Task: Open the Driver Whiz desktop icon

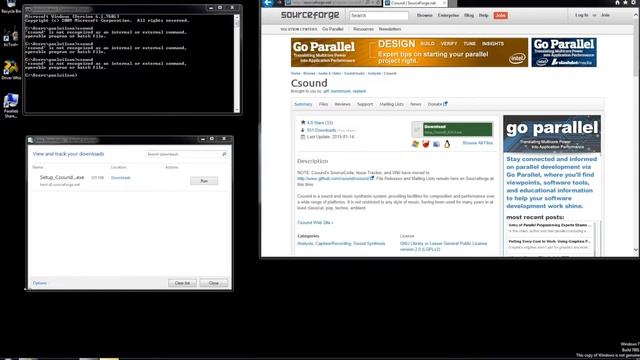Action: pos(11,70)
